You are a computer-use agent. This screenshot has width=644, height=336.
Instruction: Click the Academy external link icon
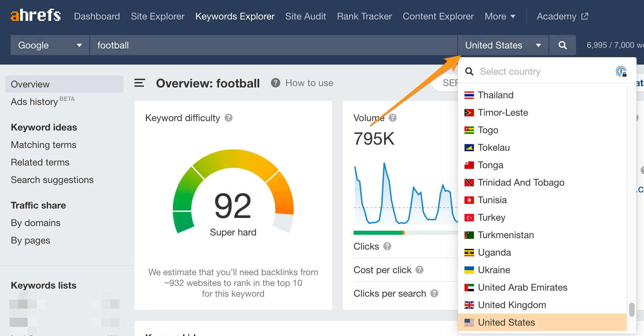[585, 16]
